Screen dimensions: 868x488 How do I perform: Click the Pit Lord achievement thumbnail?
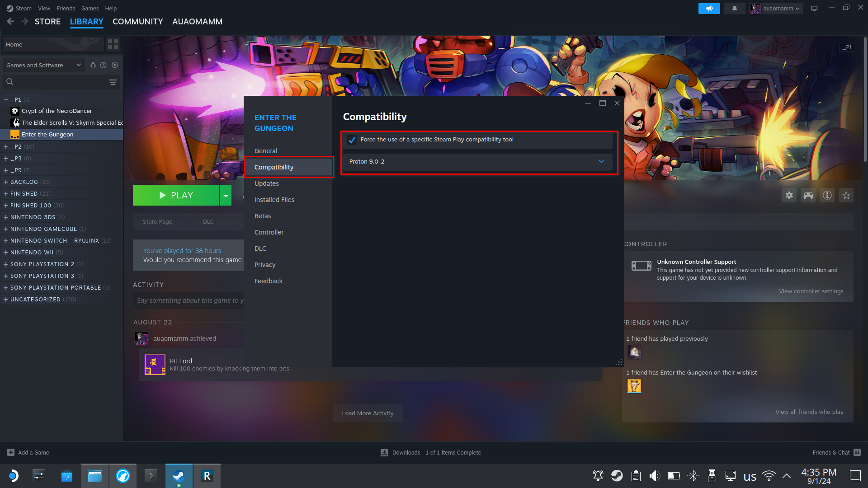(155, 365)
